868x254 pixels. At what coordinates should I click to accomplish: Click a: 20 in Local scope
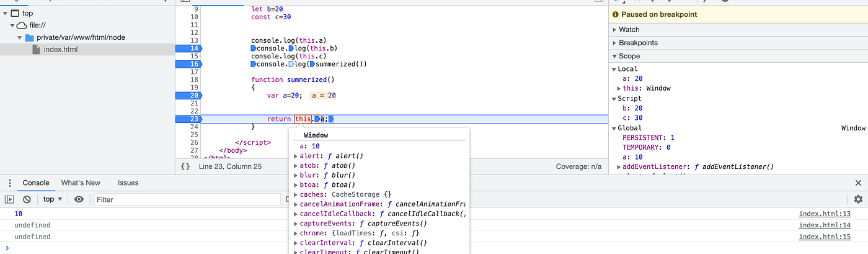point(633,79)
